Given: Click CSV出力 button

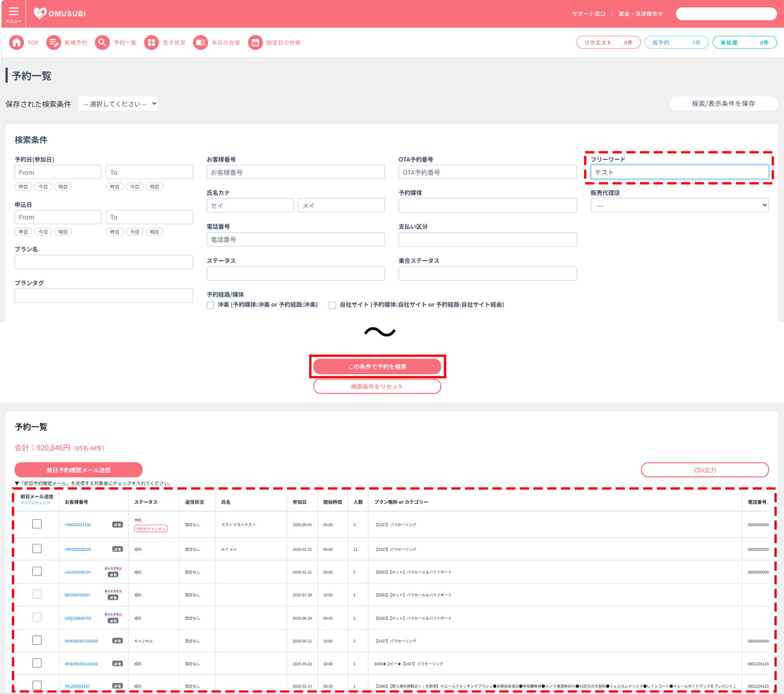Looking at the screenshot, I should (x=705, y=470).
